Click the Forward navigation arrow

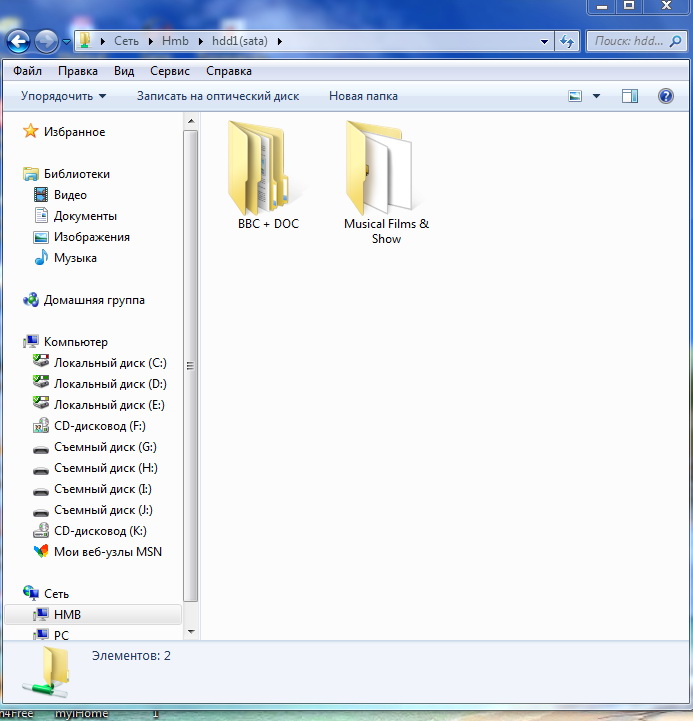(46, 42)
